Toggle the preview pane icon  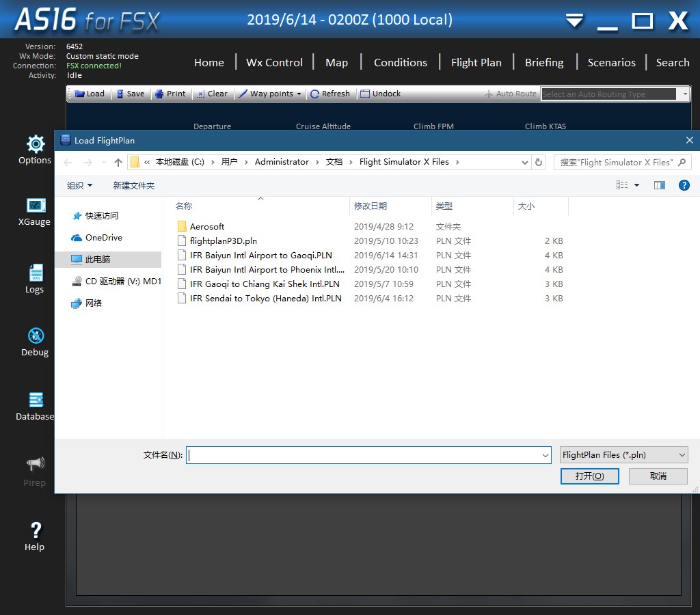[660, 185]
